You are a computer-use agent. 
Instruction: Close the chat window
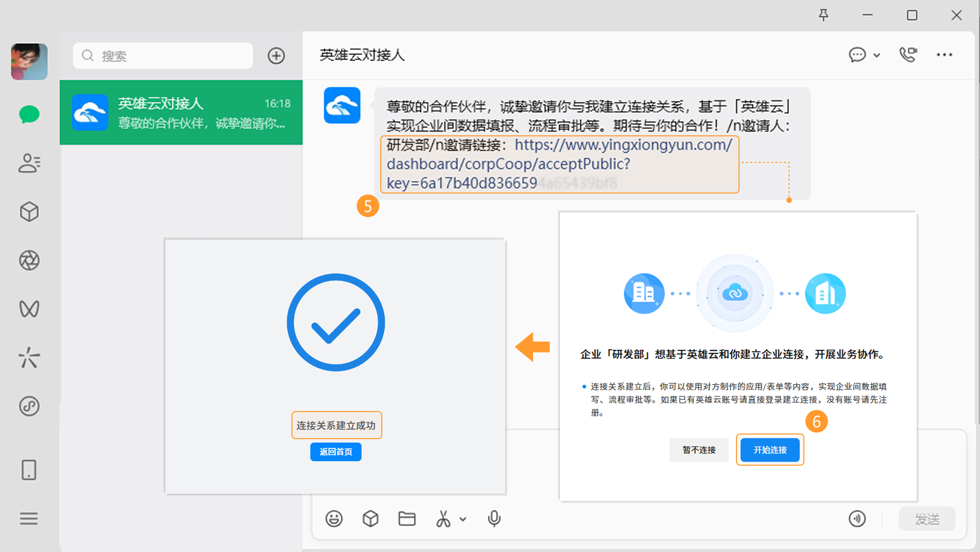point(957,15)
